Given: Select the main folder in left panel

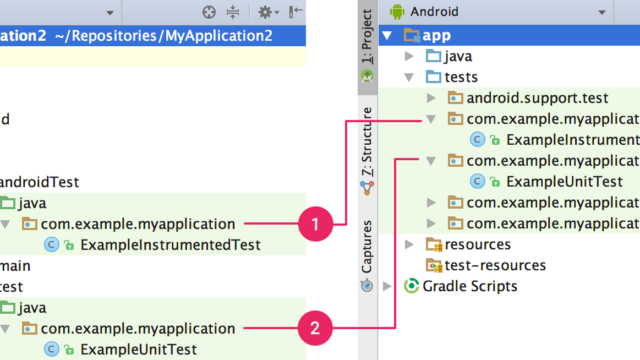Looking at the screenshot, I should tap(15, 266).
